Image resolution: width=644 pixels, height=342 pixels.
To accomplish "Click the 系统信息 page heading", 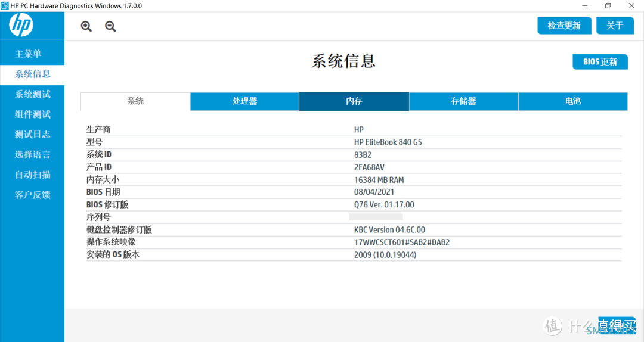I will [x=343, y=61].
